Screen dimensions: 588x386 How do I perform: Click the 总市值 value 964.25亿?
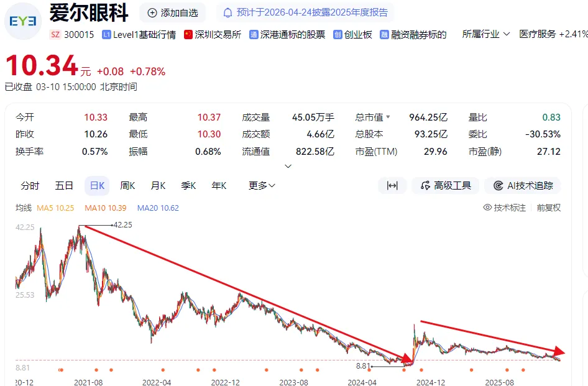(428, 117)
